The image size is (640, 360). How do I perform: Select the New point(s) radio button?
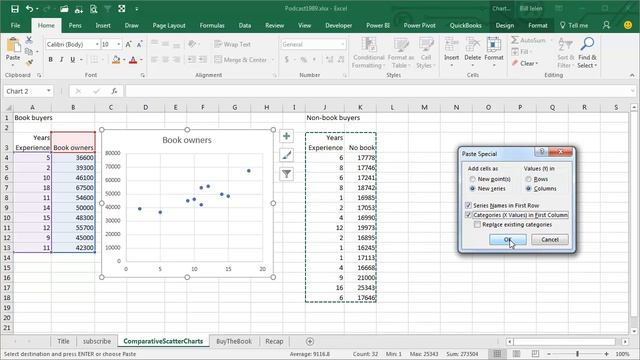click(x=472, y=179)
